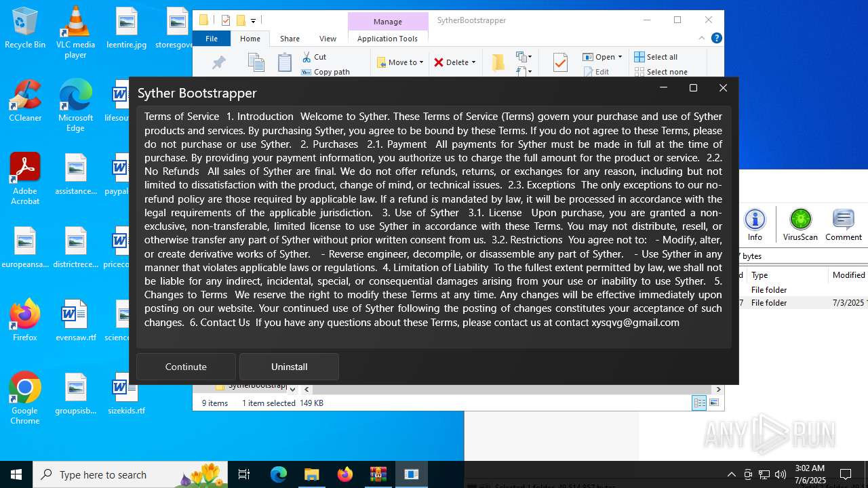Select the europeansa desktop file
Image resolution: width=868 pixels, height=488 pixels.
pyautogui.click(x=25, y=247)
